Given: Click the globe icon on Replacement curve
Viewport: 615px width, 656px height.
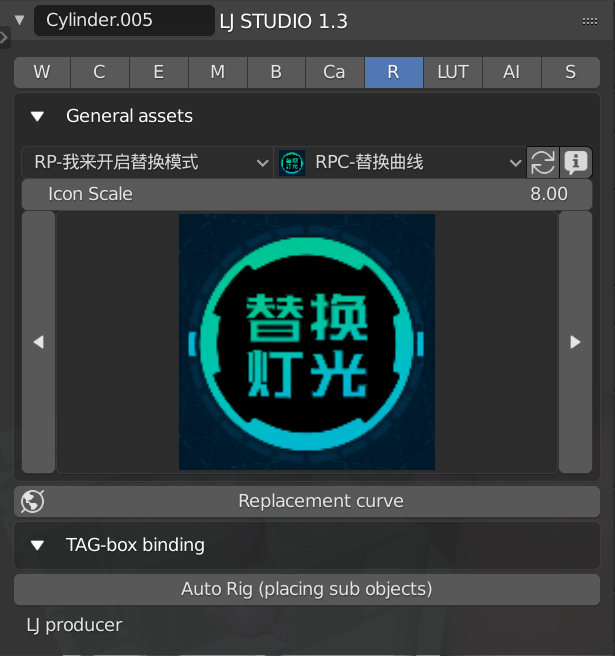Looking at the screenshot, I should (x=33, y=501).
